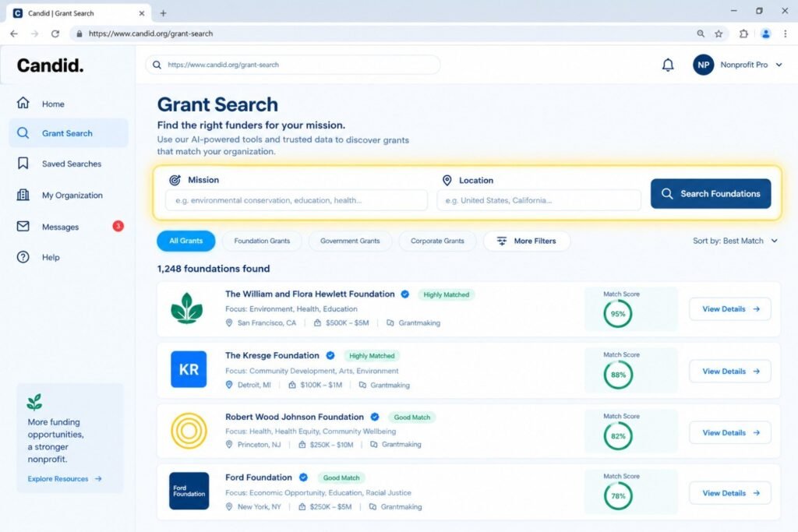The image size is (798, 532).
Task: Click the zoom magnifier in the address bar
Action: click(701, 33)
